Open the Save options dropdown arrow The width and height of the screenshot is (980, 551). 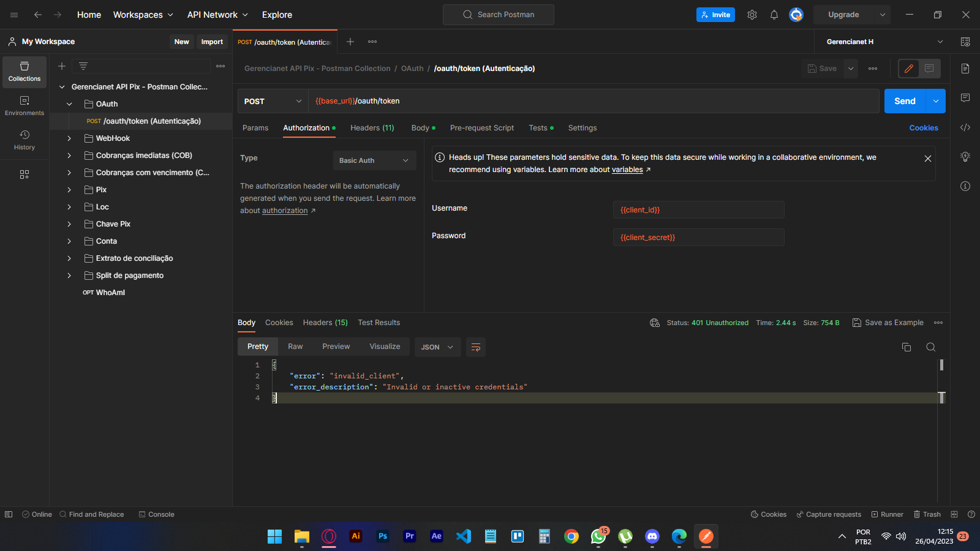[x=851, y=69]
